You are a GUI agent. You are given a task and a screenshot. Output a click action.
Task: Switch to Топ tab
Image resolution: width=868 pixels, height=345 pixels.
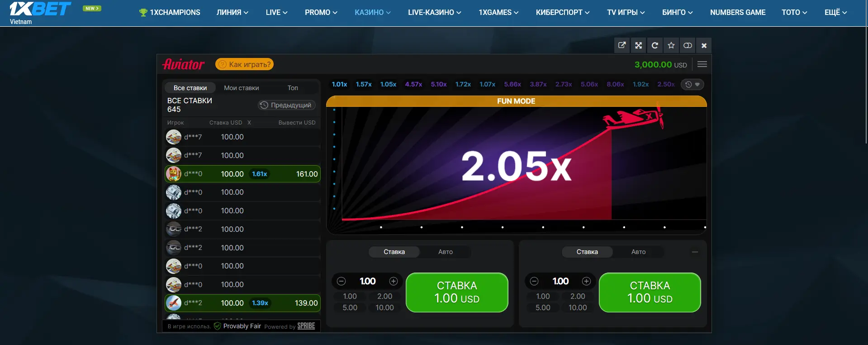click(x=293, y=88)
